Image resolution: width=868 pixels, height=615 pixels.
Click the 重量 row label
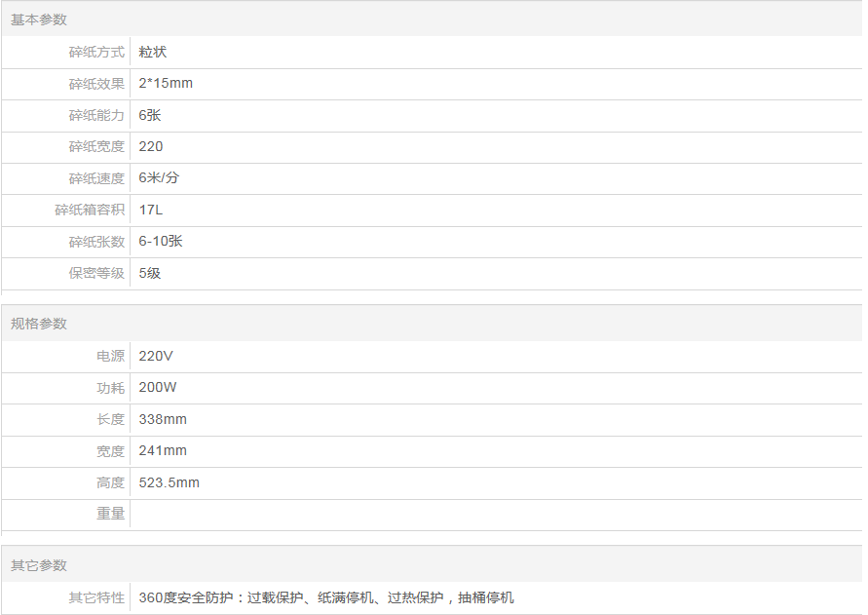[x=110, y=514]
